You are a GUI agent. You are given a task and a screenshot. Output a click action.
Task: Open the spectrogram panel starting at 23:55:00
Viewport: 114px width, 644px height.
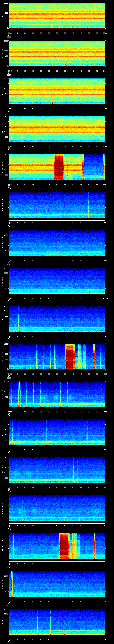click(x=57, y=129)
